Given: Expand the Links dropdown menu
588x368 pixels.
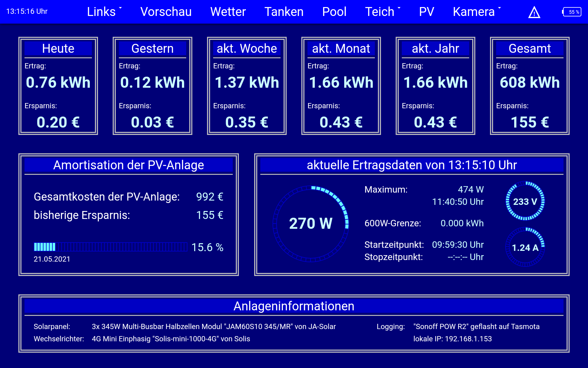Looking at the screenshot, I should (x=104, y=12).
